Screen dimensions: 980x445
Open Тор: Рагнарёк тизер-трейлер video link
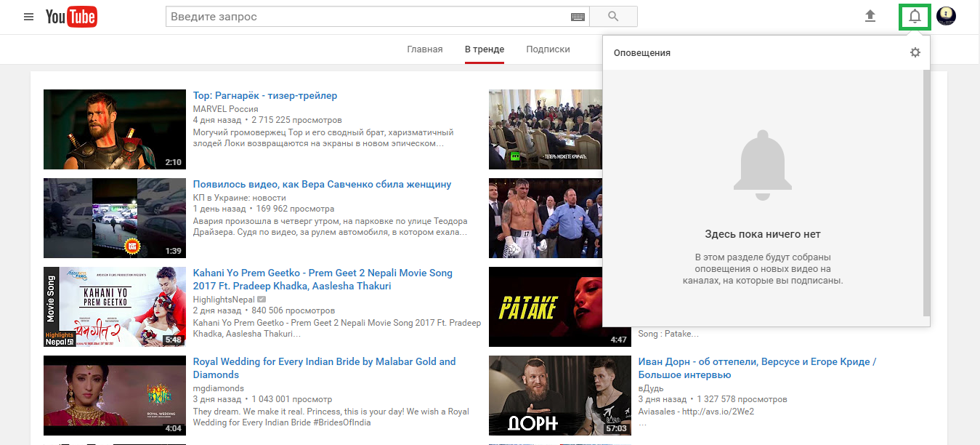265,96
